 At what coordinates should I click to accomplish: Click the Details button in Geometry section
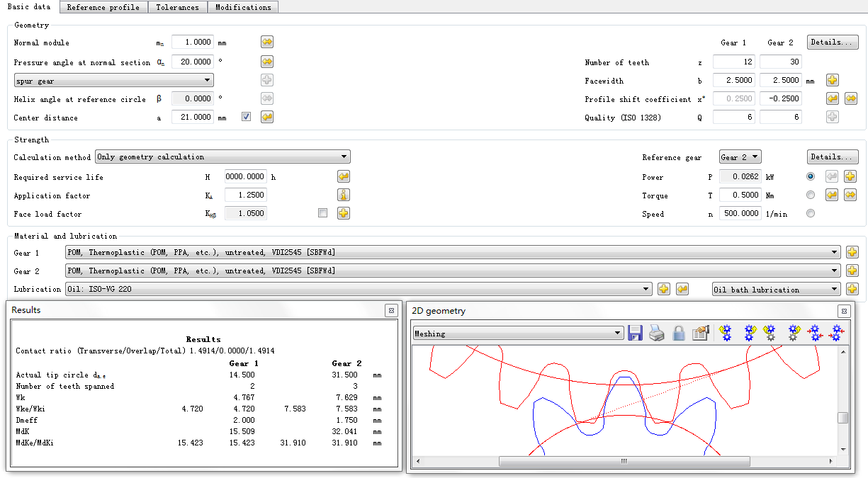pyautogui.click(x=833, y=42)
